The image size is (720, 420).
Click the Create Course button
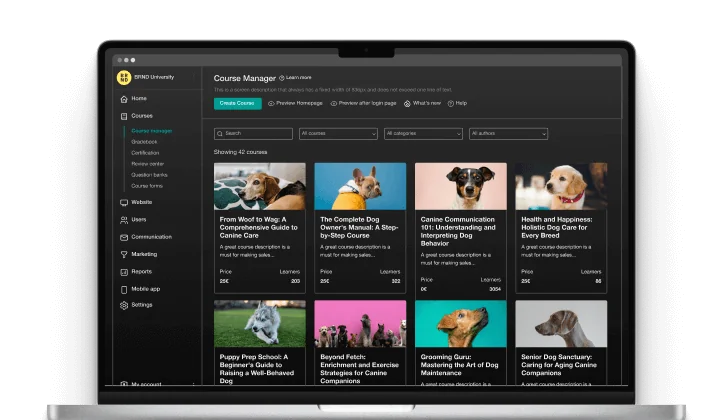click(237, 103)
